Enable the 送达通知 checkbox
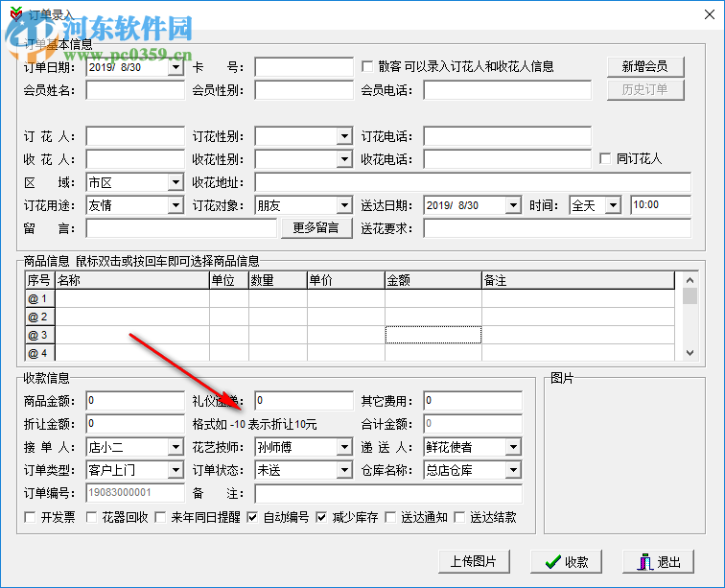 tap(390, 517)
